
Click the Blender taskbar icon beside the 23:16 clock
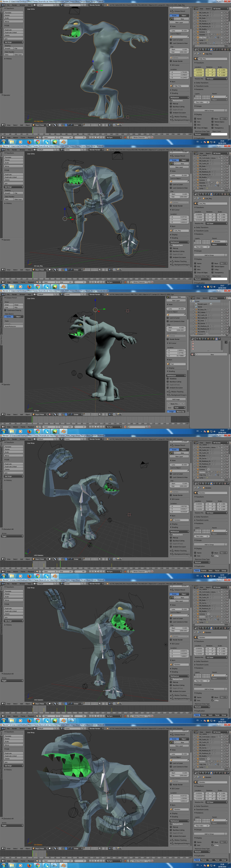63,142
